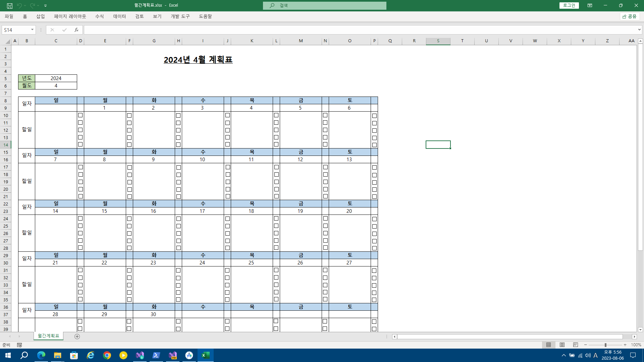Expand the formula bar chevron

639,30
